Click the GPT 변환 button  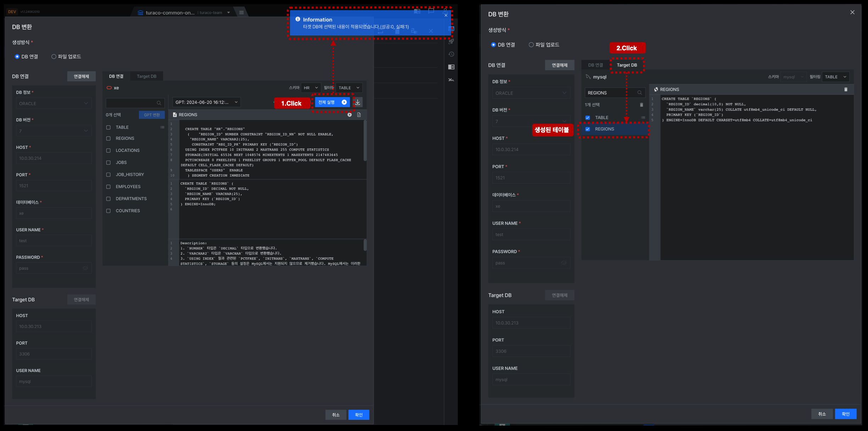[x=152, y=115]
